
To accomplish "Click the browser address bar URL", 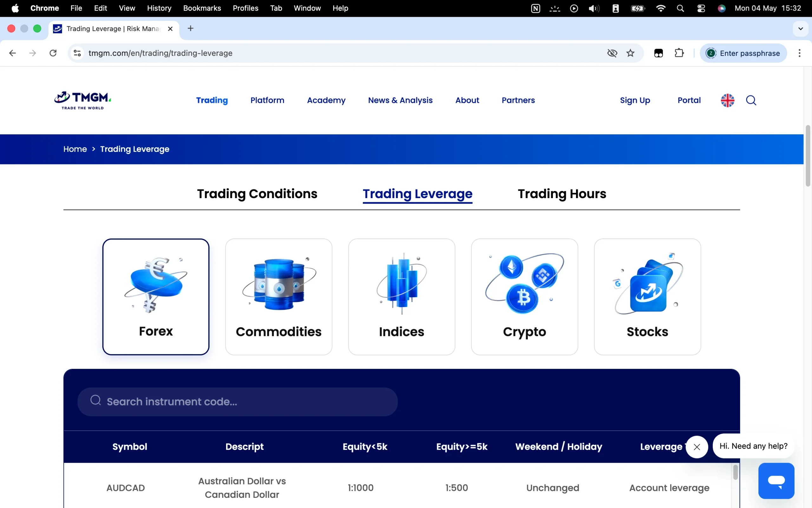I will pyautogui.click(x=160, y=53).
